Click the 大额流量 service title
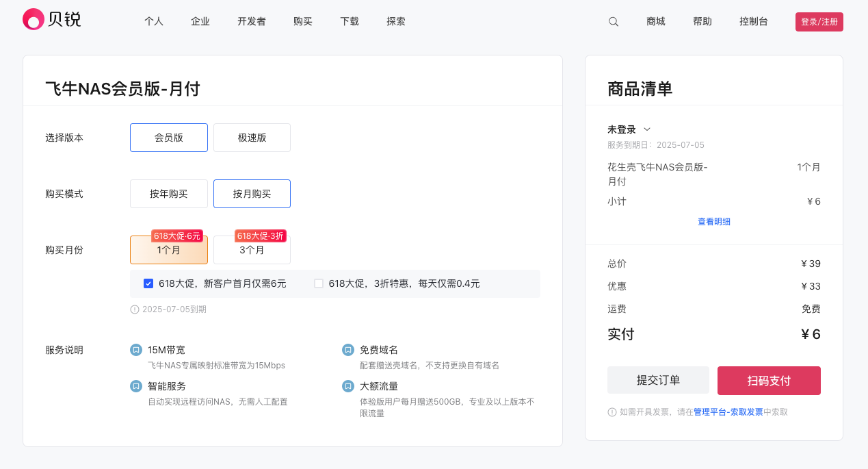868x469 pixels. pos(379,386)
